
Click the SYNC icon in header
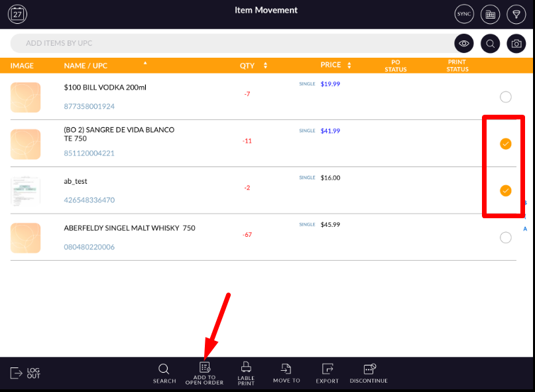click(464, 14)
